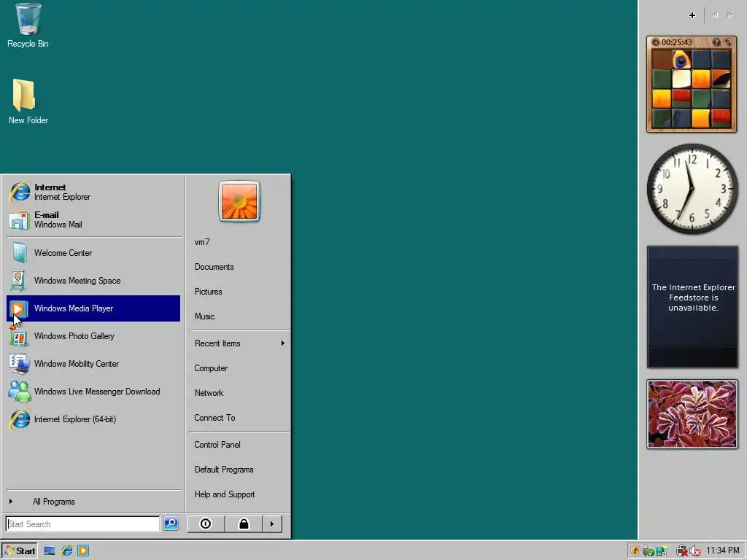Click the plus add gadgets button

[x=692, y=15]
